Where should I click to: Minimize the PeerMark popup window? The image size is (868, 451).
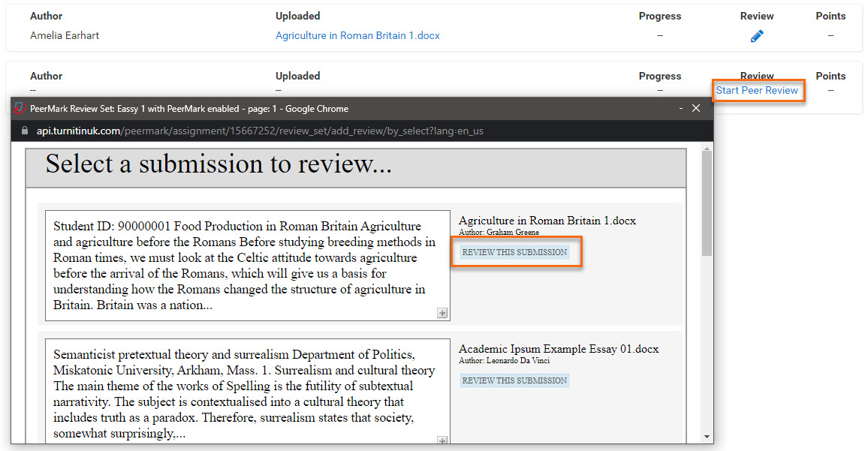(x=680, y=109)
